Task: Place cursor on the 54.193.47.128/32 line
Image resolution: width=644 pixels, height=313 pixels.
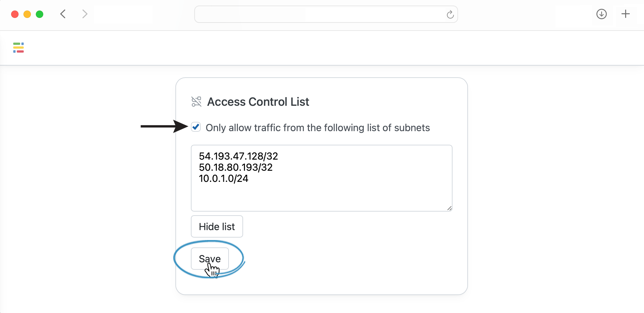Action: tap(238, 156)
